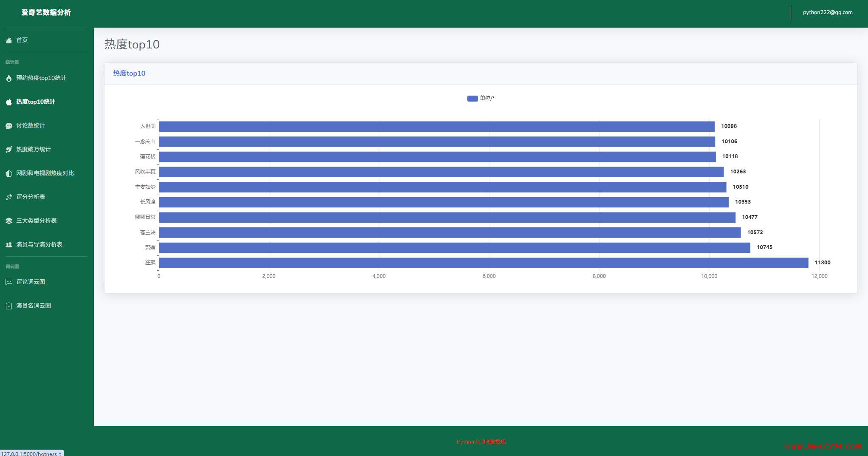Click the Python222 footer link
Viewport: 868px width, 456px height.
pyautogui.click(x=481, y=442)
